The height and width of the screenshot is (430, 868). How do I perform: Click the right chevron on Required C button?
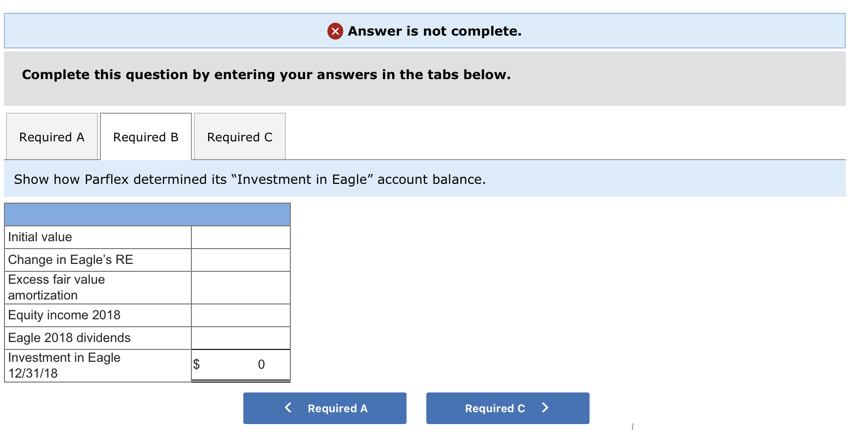(545, 407)
